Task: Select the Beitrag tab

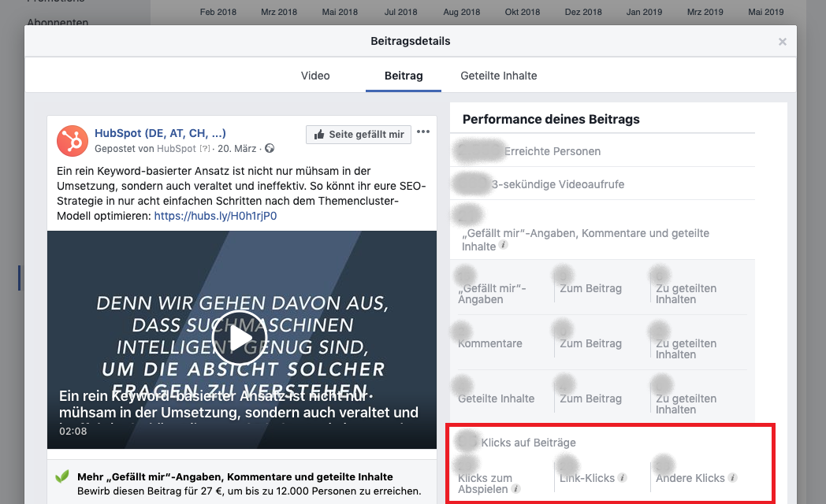Action: [x=404, y=76]
